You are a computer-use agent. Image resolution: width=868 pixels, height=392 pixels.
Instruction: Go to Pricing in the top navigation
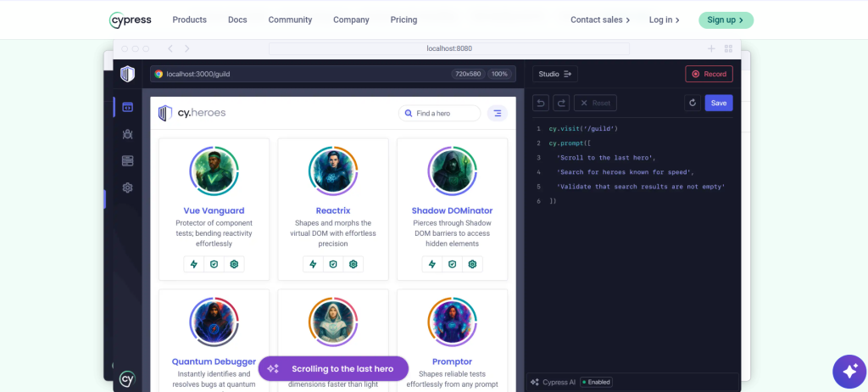[403, 20]
